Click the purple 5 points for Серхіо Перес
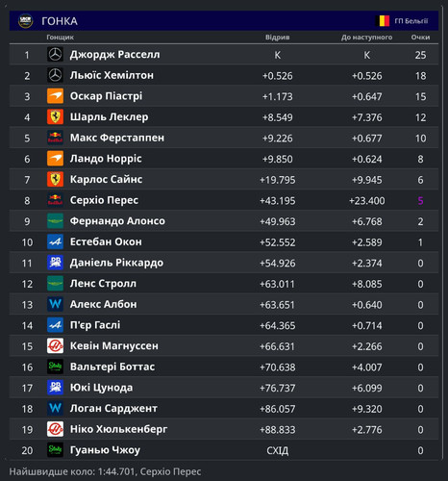The height and width of the screenshot is (481, 448). click(x=420, y=201)
